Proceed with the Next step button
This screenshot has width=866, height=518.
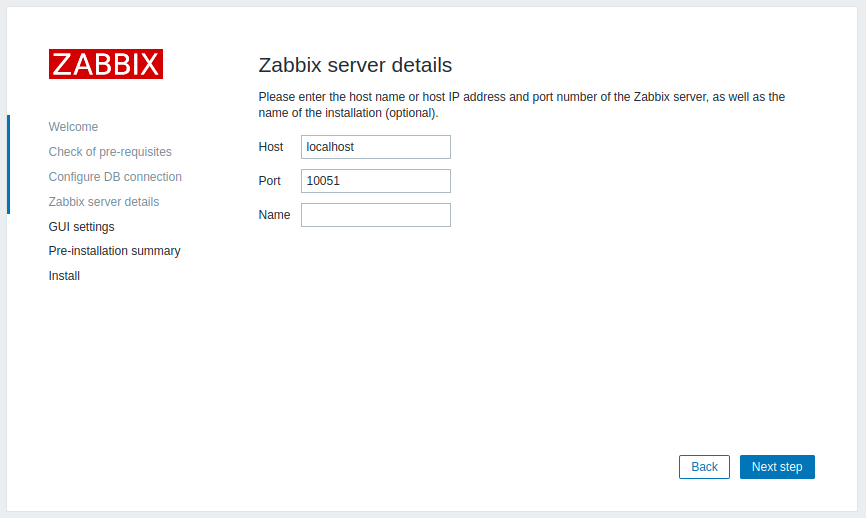click(x=777, y=467)
